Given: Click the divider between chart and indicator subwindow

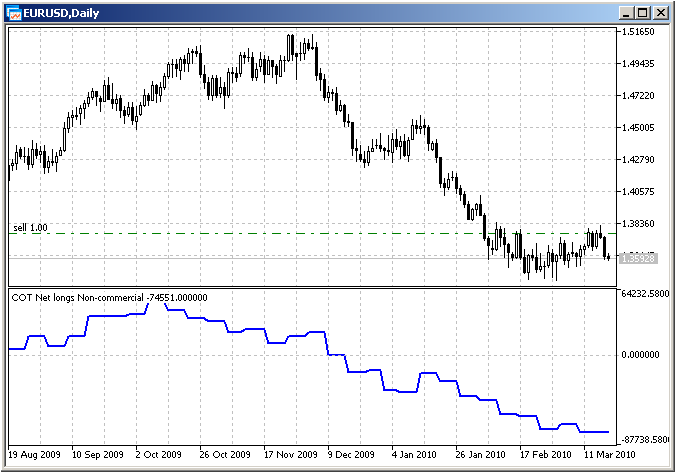Looking at the screenshot, I should (x=310, y=288).
